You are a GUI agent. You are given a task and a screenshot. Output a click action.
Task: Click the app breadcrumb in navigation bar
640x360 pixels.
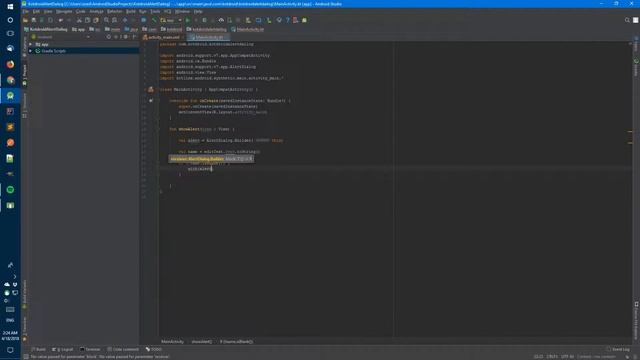click(x=78, y=29)
